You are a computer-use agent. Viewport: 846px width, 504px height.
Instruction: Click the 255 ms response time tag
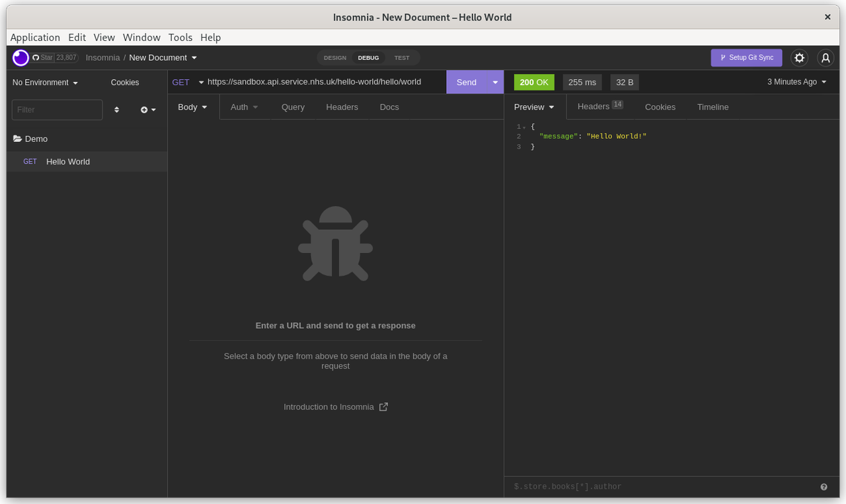click(x=582, y=82)
